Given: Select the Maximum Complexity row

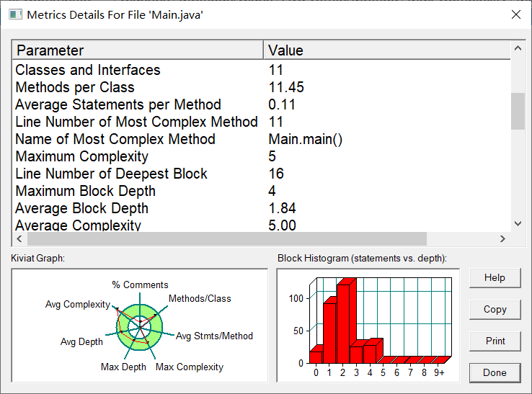Looking at the screenshot, I should pyautogui.click(x=261, y=156).
